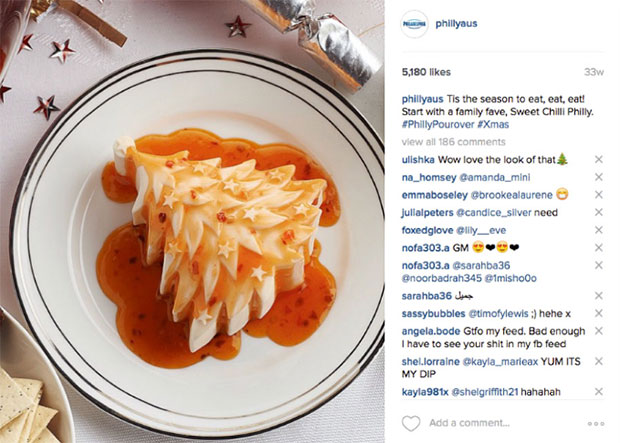The height and width of the screenshot is (443, 620).
Task: Open the @candice_silver mention
Action: pyautogui.click(x=494, y=213)
